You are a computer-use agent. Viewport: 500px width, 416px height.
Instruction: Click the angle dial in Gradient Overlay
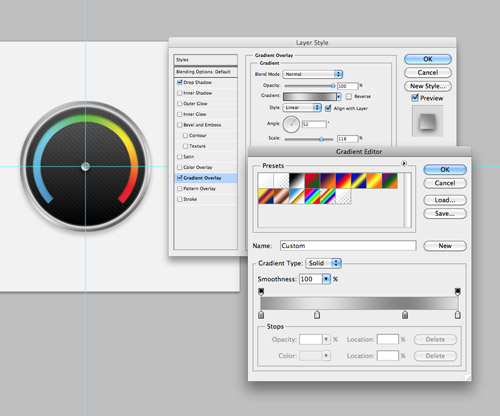click(291, 124)
